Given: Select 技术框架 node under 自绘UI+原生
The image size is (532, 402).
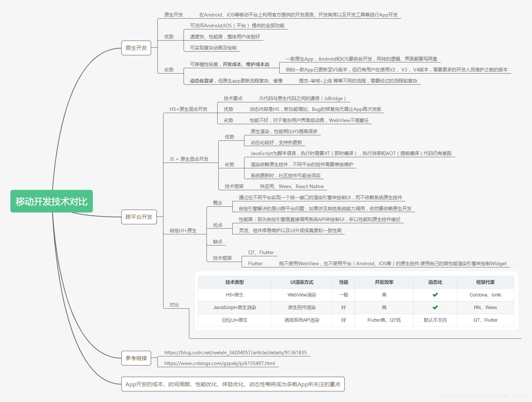Looking at the screenshot, I should coord(222,258).
